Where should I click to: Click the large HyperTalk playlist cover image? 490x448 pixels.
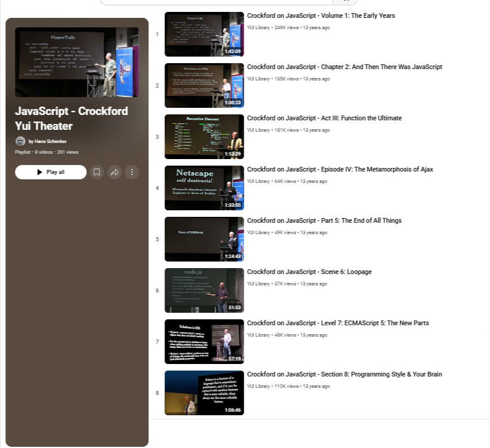pyautogui.click(x=77, y=62)
